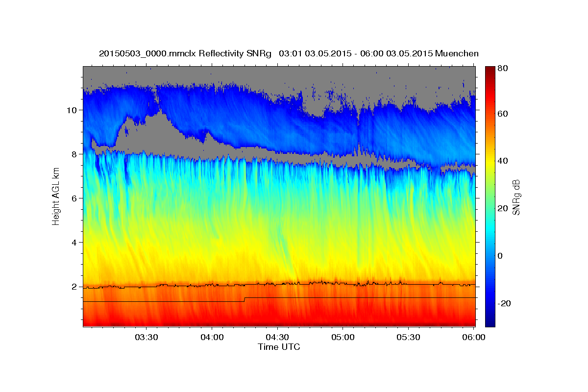Click the dark red top of the colorbar
Image resolution: width=588 pixels, height=392 pixels.
tap(490, 71)
